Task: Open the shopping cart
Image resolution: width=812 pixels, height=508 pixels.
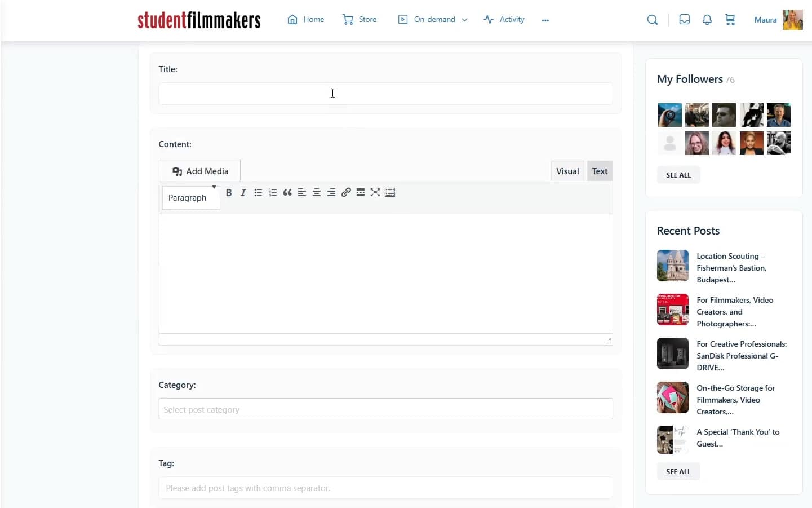Action: tap(730, 20)
